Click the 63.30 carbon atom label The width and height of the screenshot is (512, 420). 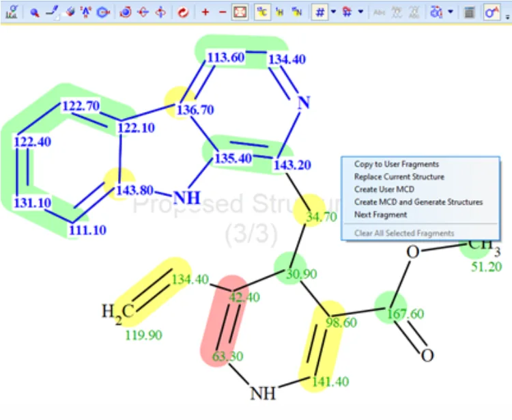tap(227, 356)
